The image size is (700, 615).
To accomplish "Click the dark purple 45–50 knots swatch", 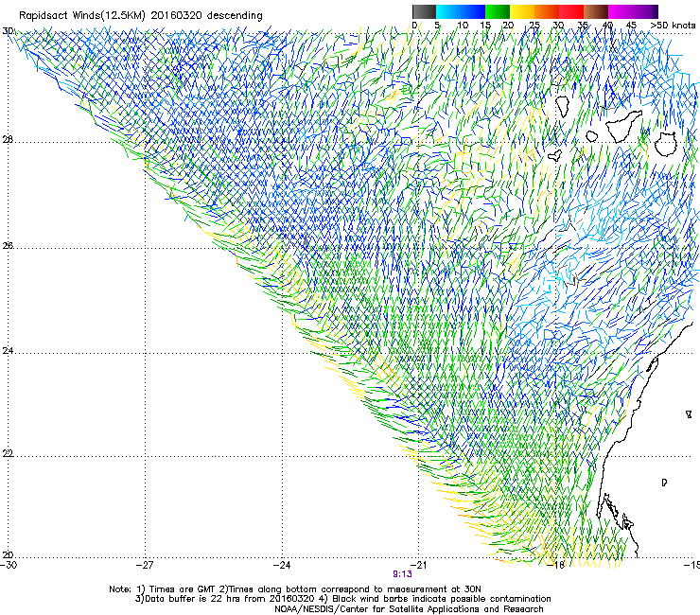I will tap(645, 11).
